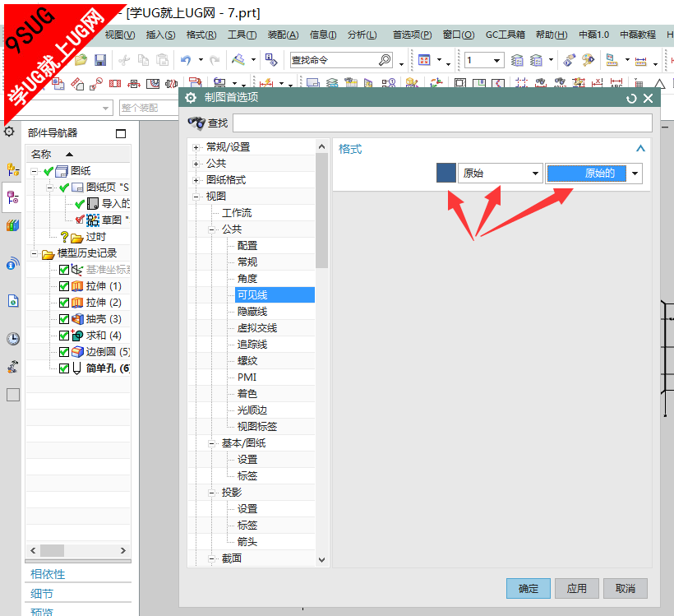Collapse the 投影 tree node

coord(211,493)
